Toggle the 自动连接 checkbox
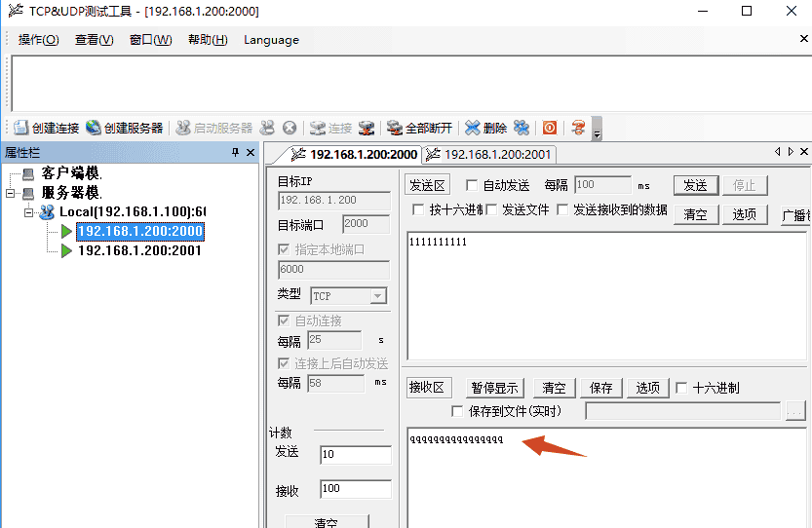This screenshot has width=812, height=528. coord(284,321)
